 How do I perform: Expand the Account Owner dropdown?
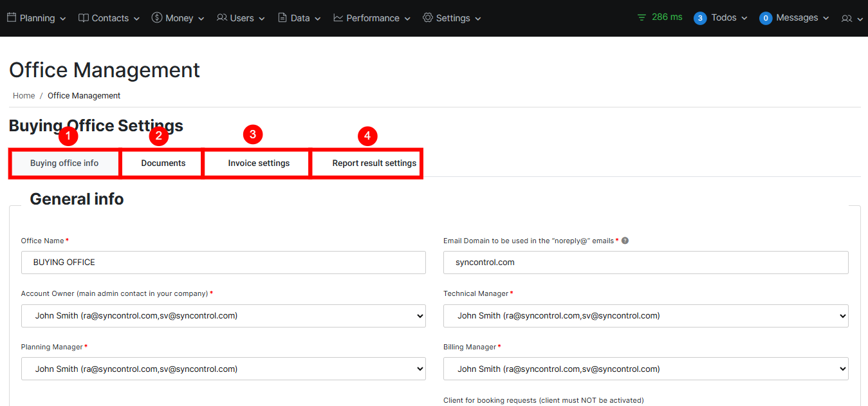(x=223, y=316)
